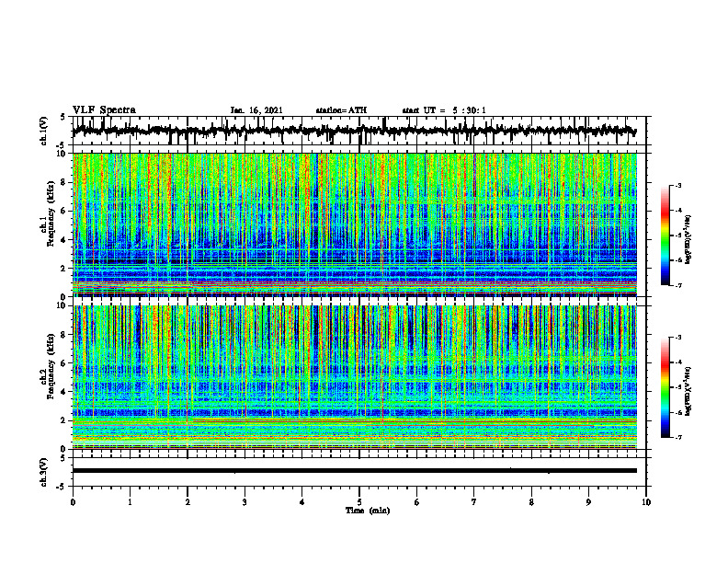The height and width of the screenshot is (563, 728).
Task: Click the ch.2 spectrogram panel
Action: (354, 377)
